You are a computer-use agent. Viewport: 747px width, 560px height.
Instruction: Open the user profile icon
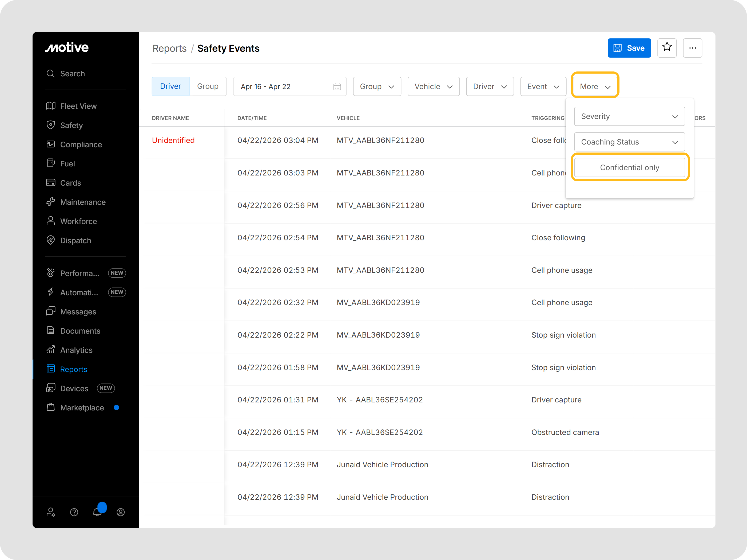point(121,512)
